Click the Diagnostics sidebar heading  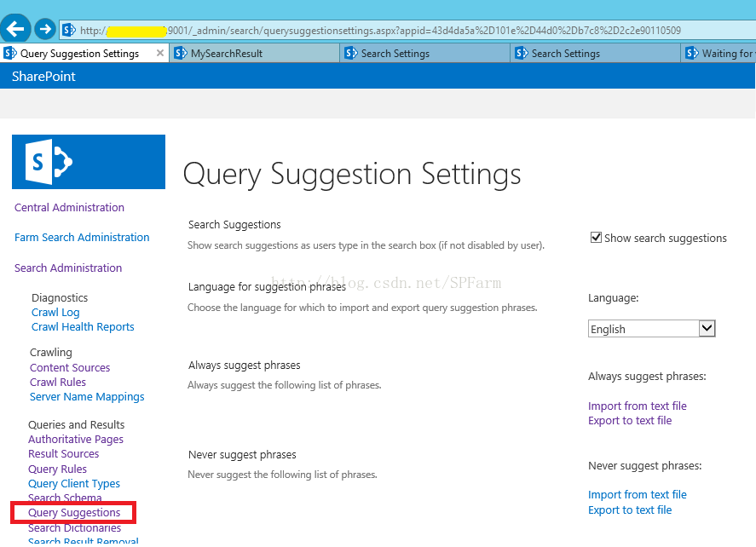tap(60, 298)
